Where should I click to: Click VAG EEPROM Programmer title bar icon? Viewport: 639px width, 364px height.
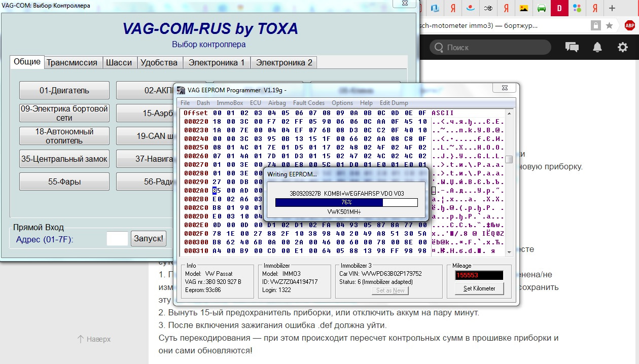(x=181, y=90)
